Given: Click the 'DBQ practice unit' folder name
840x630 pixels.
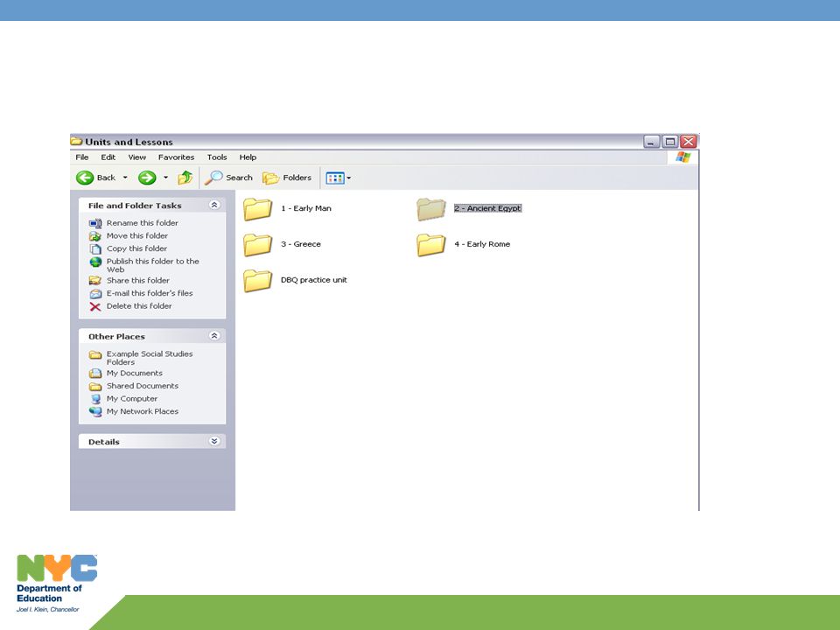Looking at the screenshot, I should [x=314, y=280].
